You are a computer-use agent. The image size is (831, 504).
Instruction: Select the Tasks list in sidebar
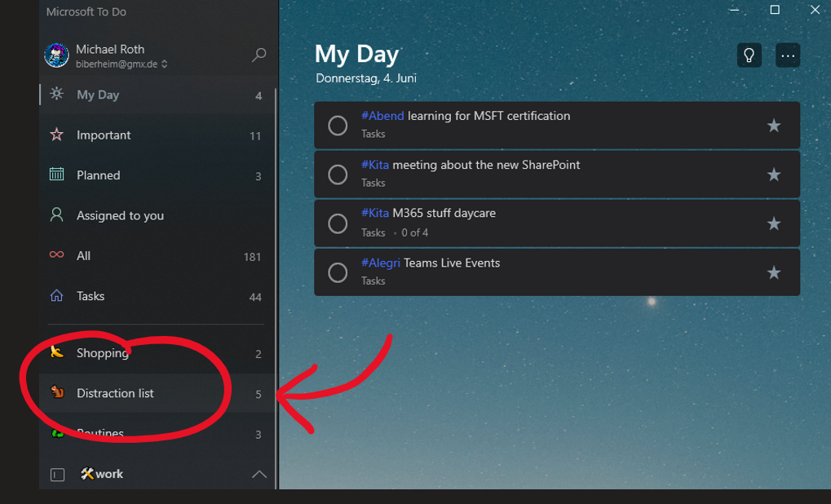tap(157, 296)
